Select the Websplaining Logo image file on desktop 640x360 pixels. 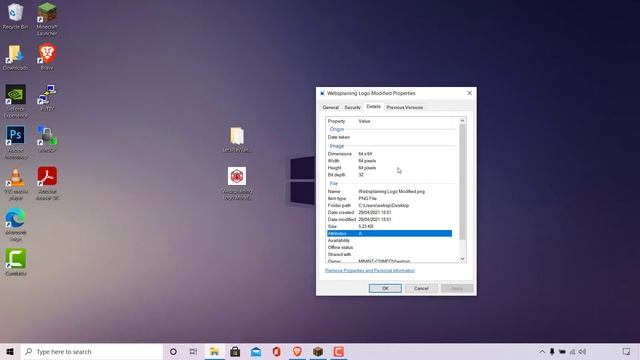tap(237, 184)
